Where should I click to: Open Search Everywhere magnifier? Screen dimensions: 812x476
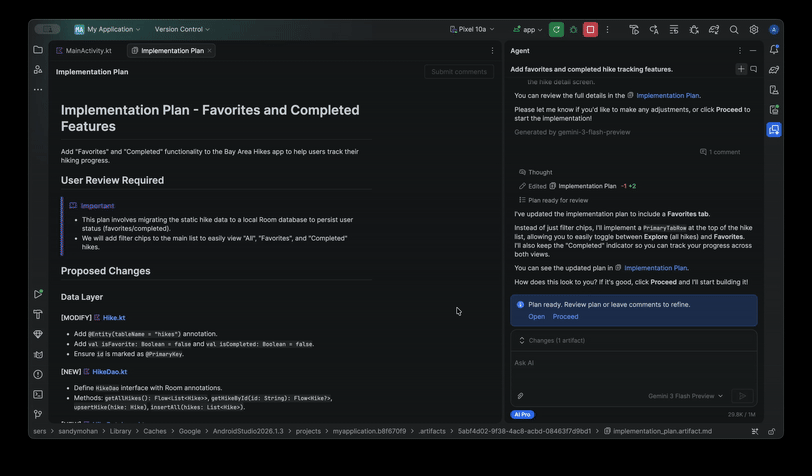point(734,30)
